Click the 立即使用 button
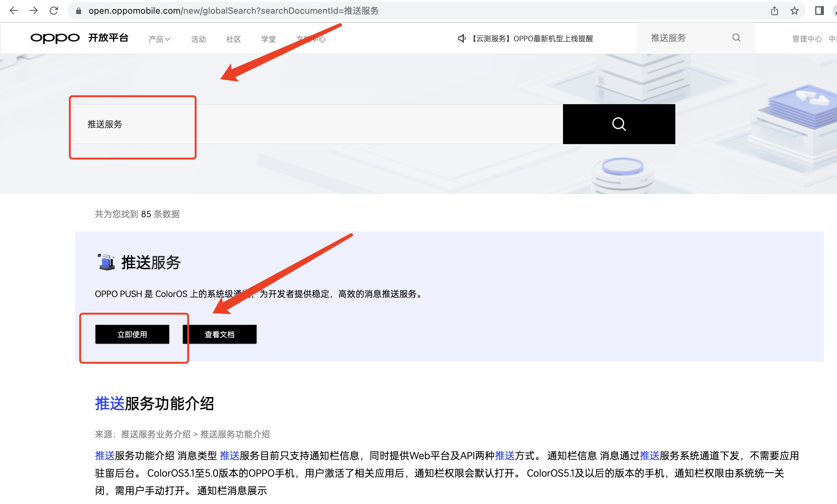 (132, 334)
